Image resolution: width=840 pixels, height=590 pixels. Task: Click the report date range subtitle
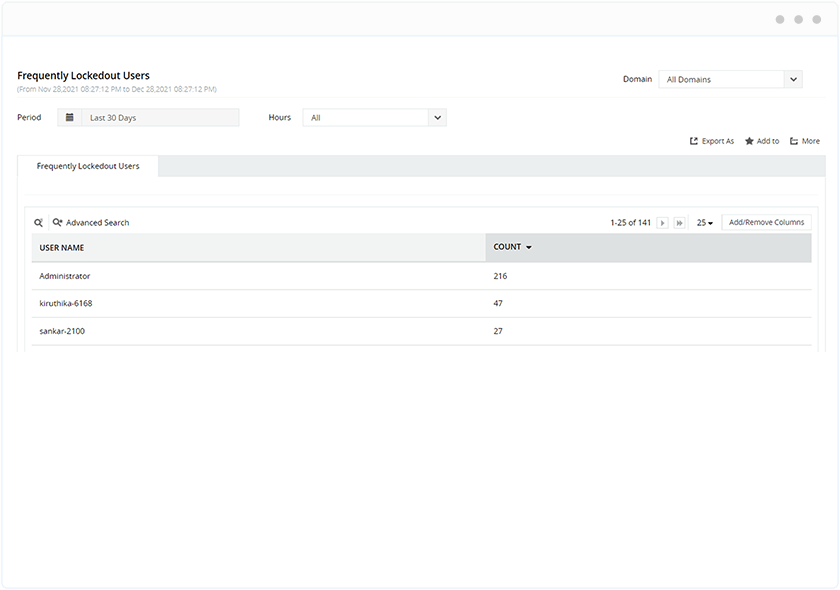tap(117, 89)
